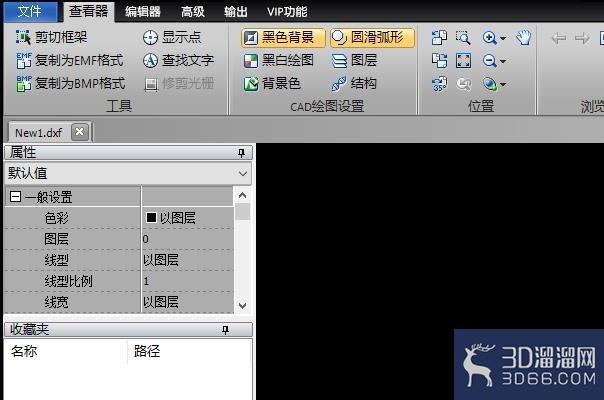604x400 pixels.
Task: Click the 修剪光栅 trim raster tool
Action: point(179,83)
